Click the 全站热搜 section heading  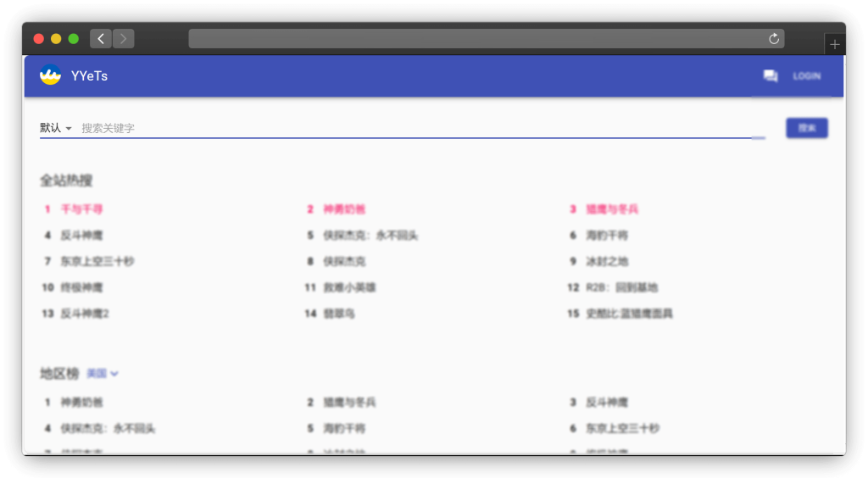[x=66, y=181]
